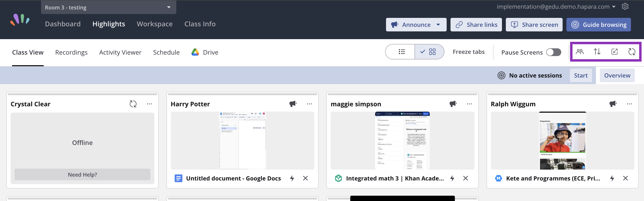Switch to the Schedule tab

[166, 52]
